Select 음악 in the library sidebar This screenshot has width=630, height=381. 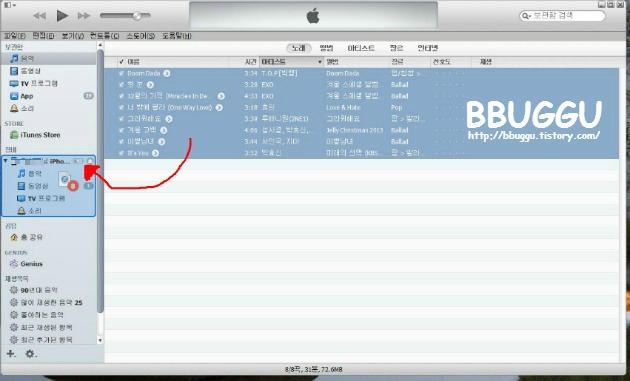[x=49, y=59]
